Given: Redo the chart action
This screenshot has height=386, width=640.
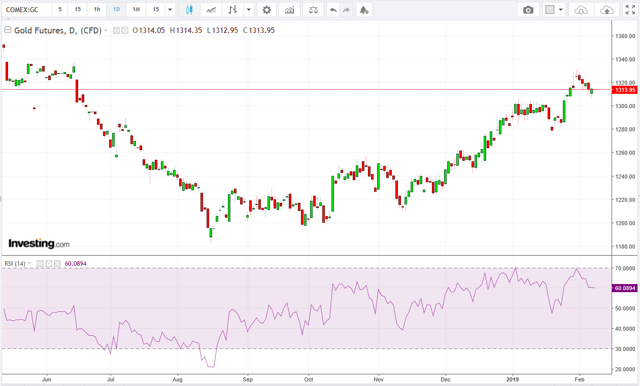Looking at the screenshot, I should [346, 10].
